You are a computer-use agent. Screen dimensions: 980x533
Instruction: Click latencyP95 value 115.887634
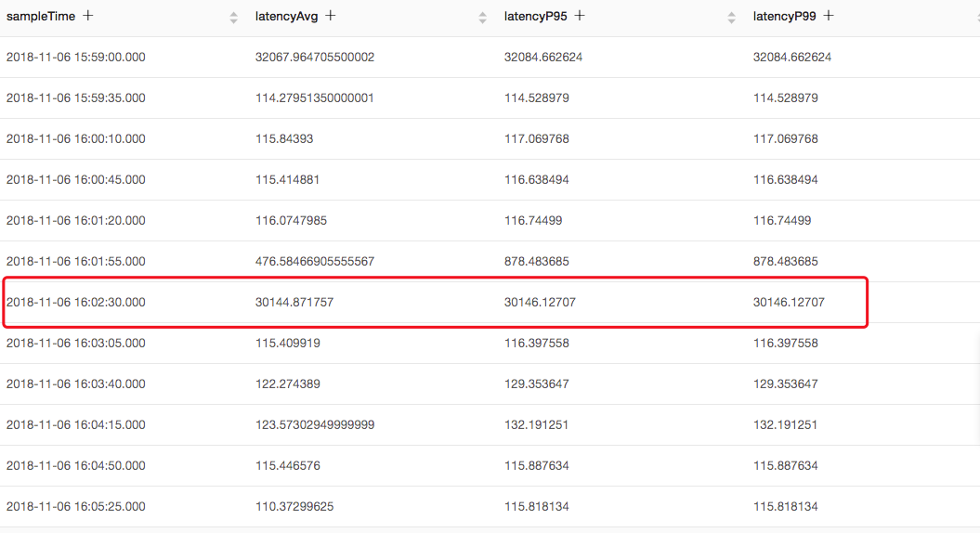[x=536, y=465]
